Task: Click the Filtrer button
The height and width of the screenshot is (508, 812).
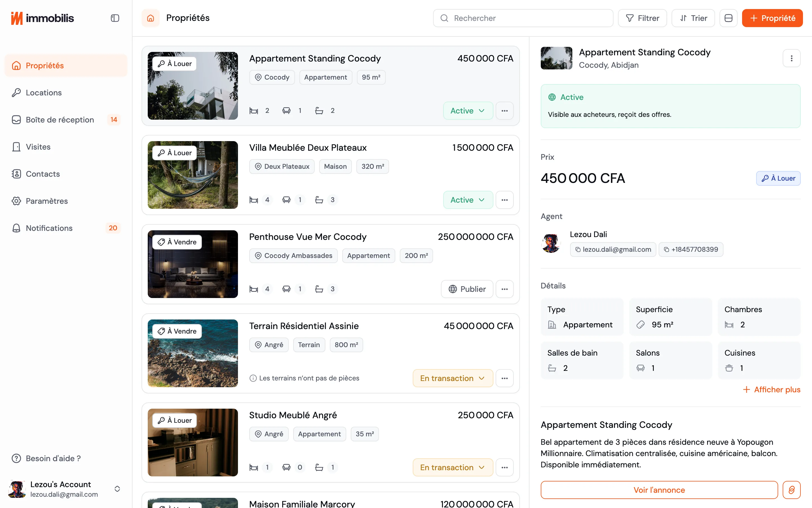Action: tap(642, 18)
